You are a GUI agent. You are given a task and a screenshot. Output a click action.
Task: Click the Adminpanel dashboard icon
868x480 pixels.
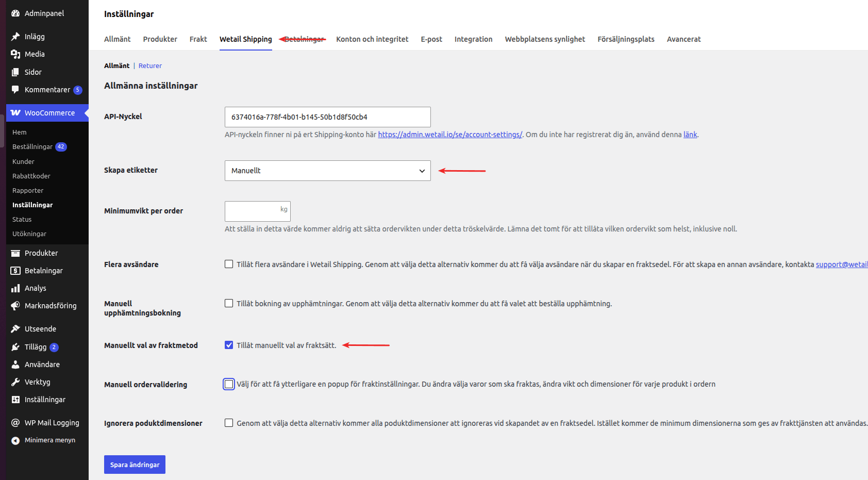pyautogui.click(x=15, y=13)
